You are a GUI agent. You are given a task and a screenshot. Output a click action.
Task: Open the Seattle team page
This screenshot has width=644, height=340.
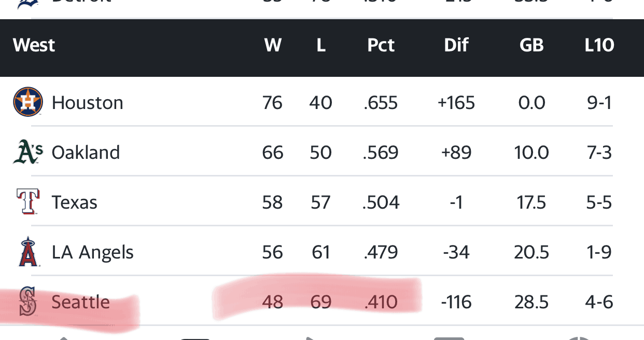click(x=81, y=302)
